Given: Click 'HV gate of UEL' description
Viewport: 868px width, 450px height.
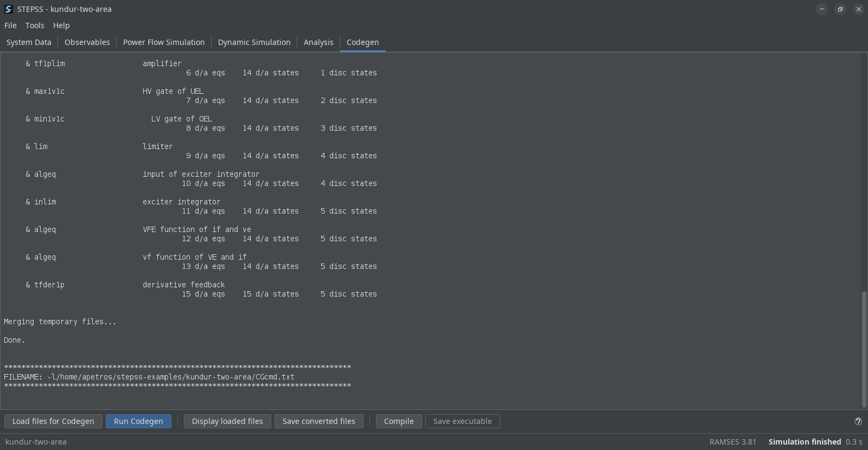Looking at the screenshot, I should coord(173,91).
